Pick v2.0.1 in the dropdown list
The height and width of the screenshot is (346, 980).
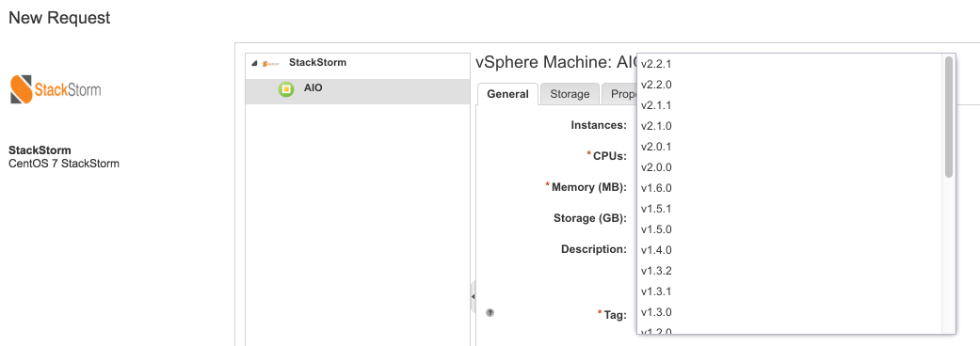point(790,147)
